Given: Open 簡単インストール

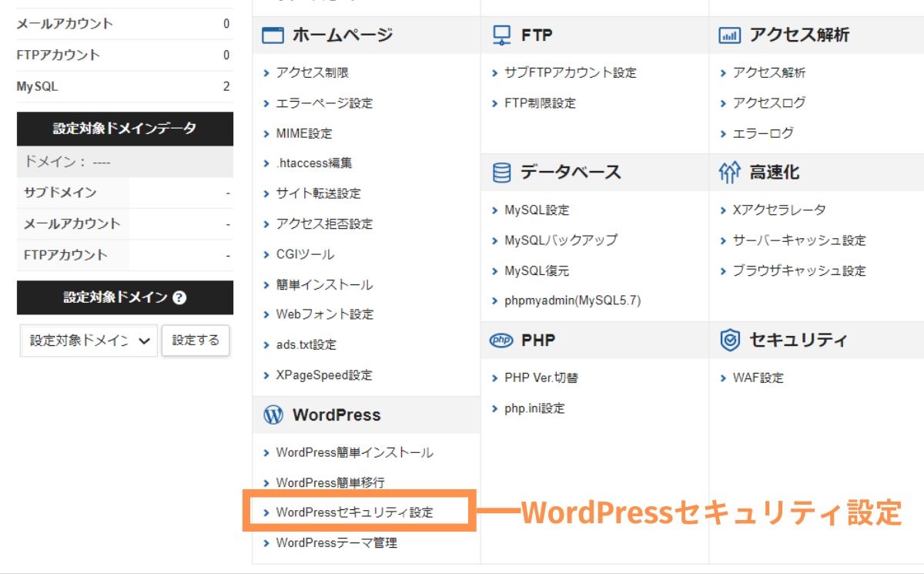Looking at the screenshot, I should click(324, 285).
